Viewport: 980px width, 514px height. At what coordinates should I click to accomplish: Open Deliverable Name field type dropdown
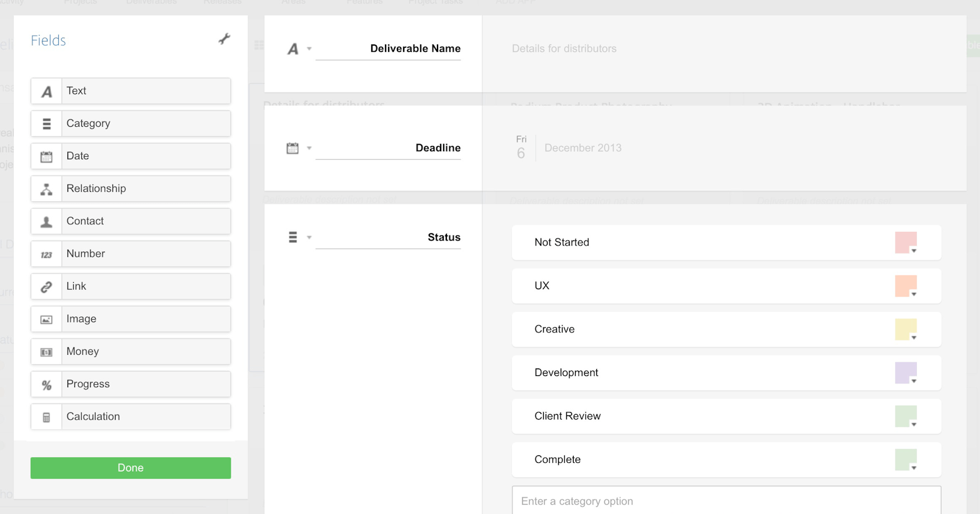[309, 49]
